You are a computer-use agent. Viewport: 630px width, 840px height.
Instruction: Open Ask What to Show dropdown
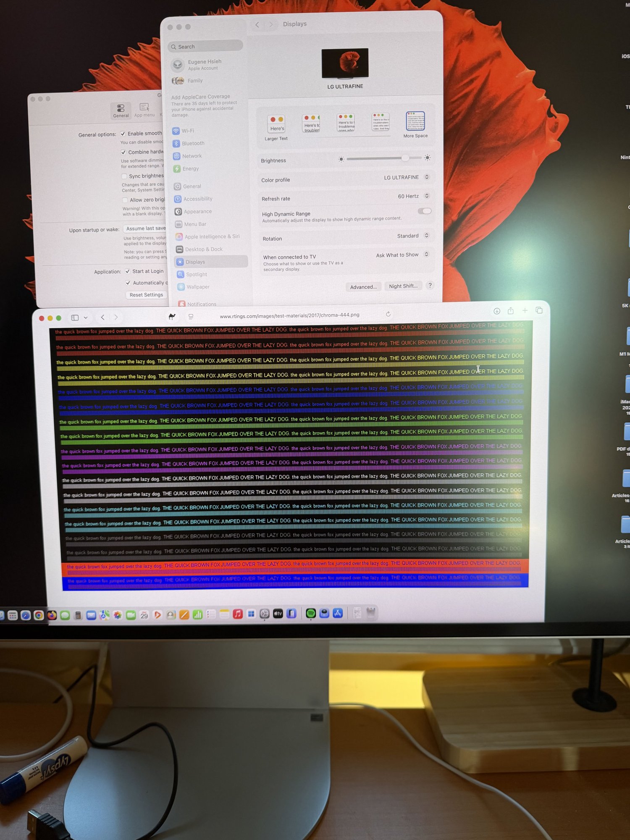(x=402, y=255)
